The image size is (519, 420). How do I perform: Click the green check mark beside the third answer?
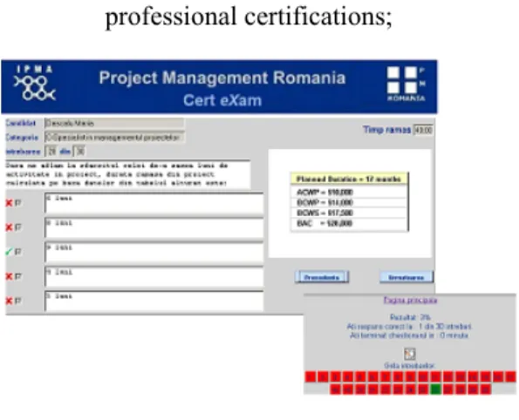(9, 252)
